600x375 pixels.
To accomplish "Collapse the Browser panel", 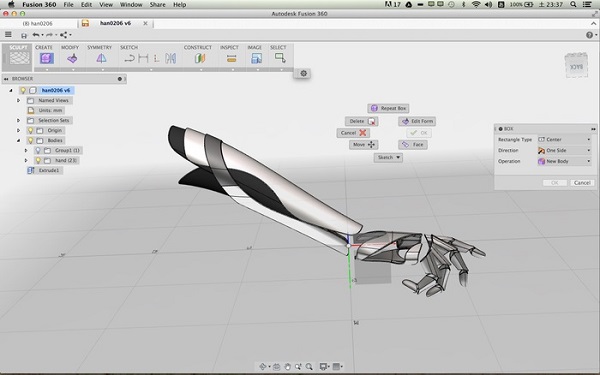I will [x=6, y=79].
